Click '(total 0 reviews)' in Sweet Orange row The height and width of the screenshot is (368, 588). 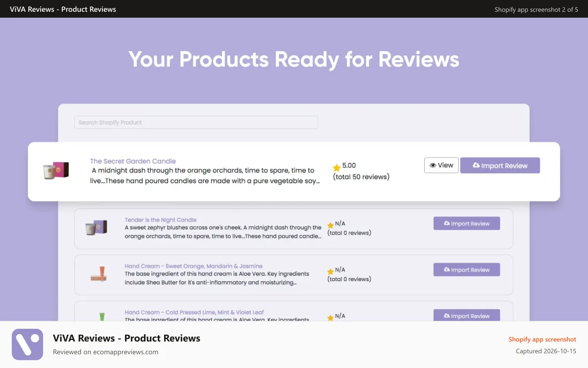tap(349, 279)
